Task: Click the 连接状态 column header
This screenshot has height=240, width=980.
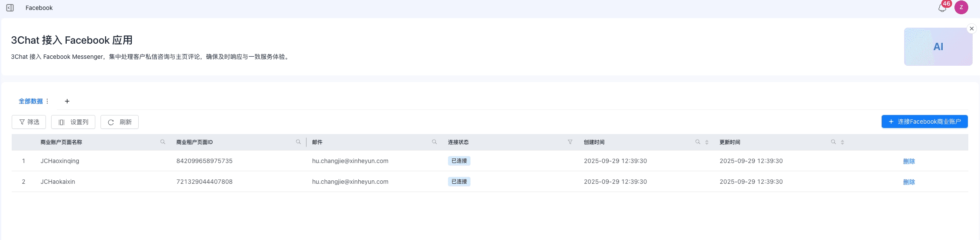Action: [x=458, y=142]
